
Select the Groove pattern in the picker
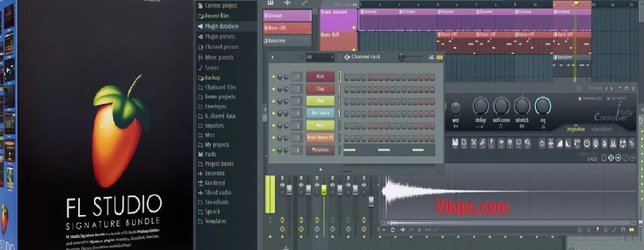(288, 16)
